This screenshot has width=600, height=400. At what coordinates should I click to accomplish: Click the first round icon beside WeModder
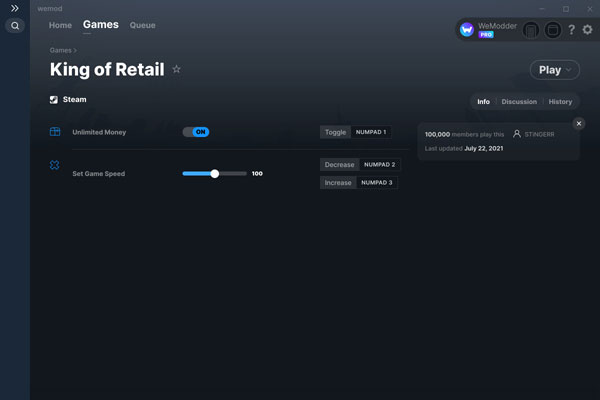click(531, 30)
